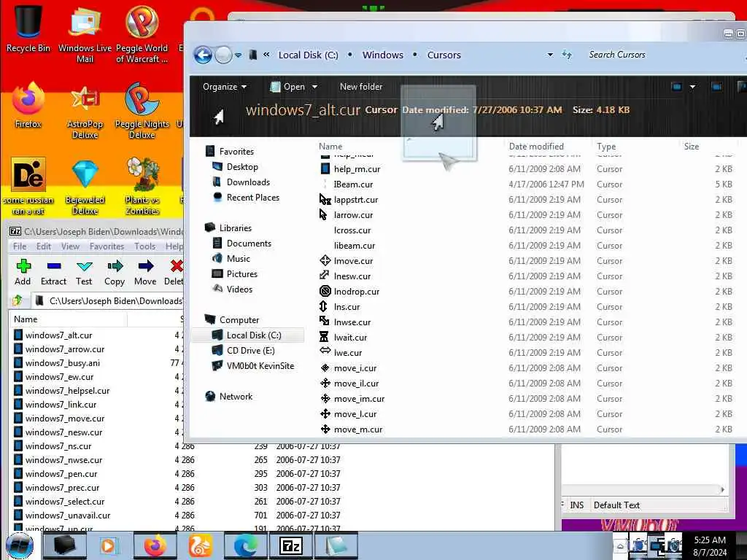This screenshot has height=560, width=747.
Task: Sort by Date modified column header
Action: pos(536,146)
